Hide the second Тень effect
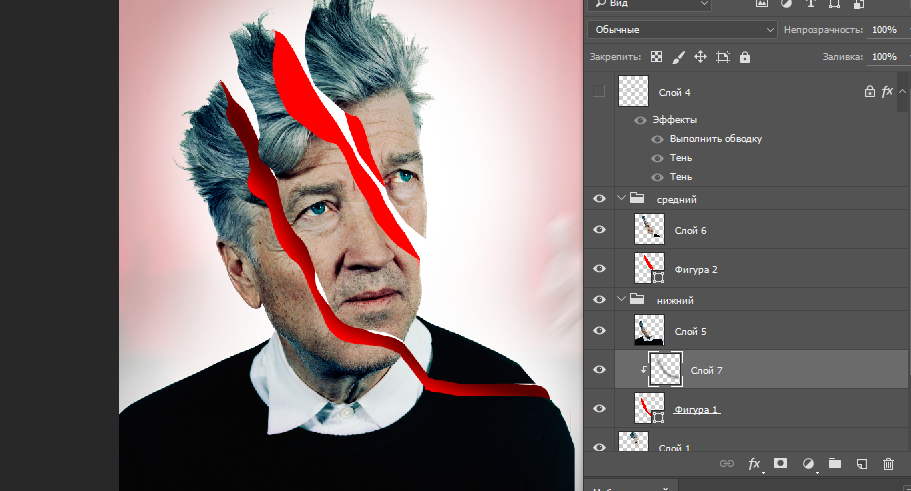This screenshot has width=911, height=491. [658, 177]
